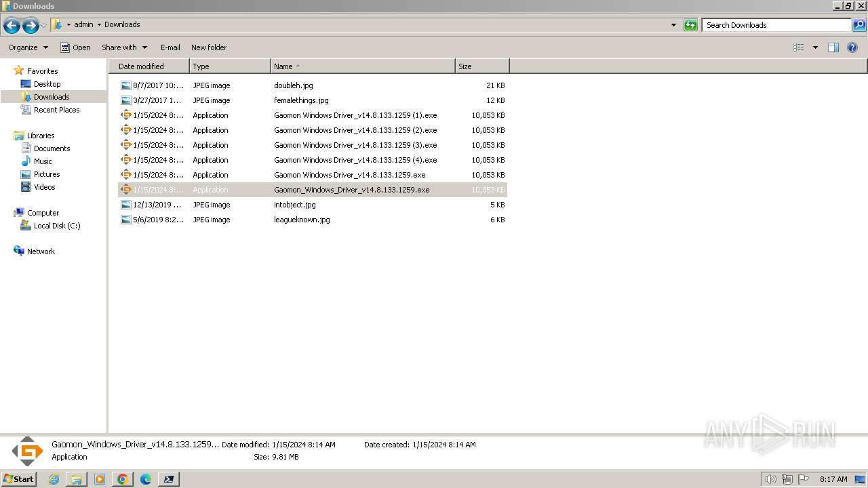This screenshot has width=868, height=488.
Task: Select Gaomon Windows Driver (2).exe file name
Action: (x=355, y=130)
